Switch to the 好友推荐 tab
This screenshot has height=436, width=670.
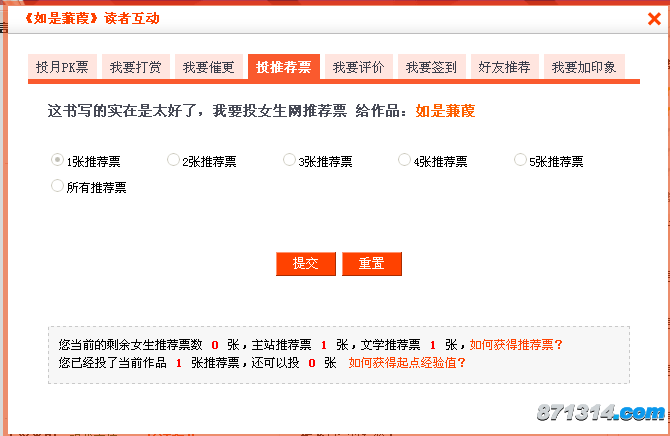click(505, 67)
